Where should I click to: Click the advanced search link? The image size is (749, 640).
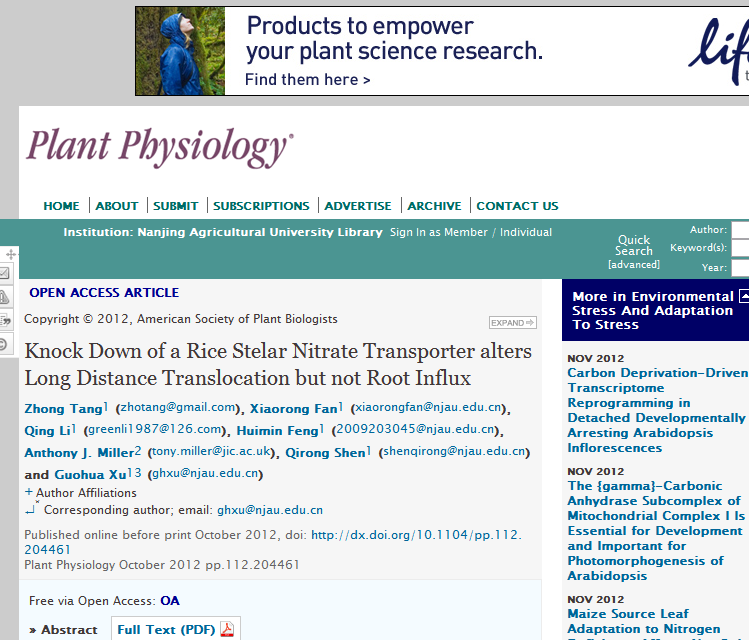(634, 265)
